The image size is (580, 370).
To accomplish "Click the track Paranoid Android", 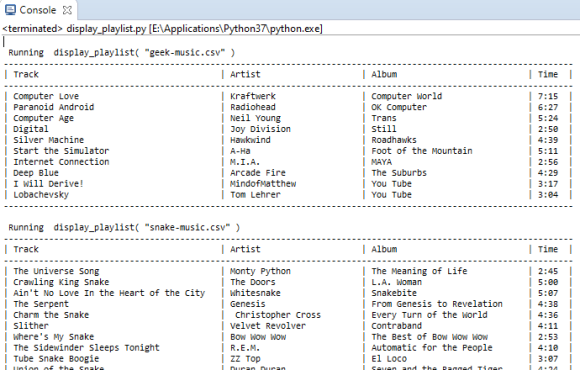I will coord(54,107).
